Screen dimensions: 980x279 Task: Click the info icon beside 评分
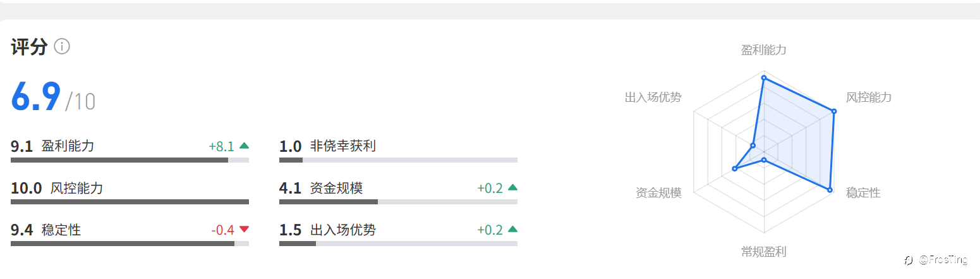pos(62,46)
